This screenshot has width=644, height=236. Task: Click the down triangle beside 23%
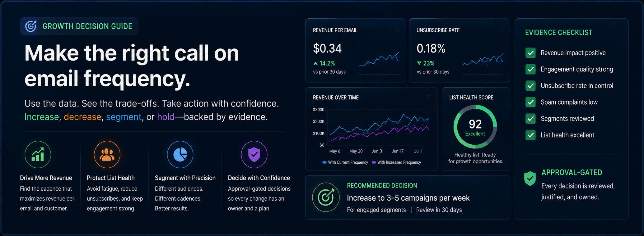tap(419, 63)
